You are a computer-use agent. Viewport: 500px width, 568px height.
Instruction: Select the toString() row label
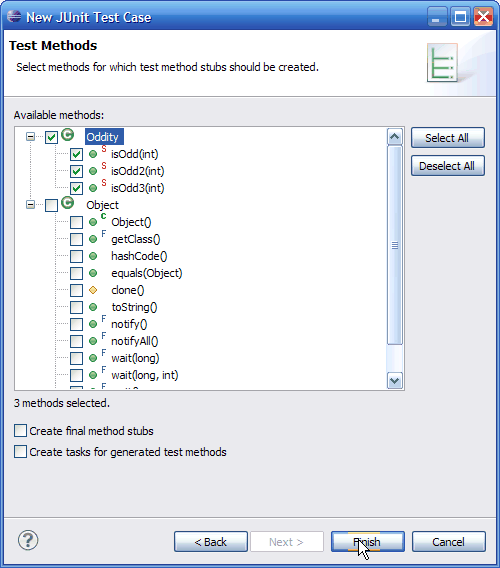[x=134, y=308]
